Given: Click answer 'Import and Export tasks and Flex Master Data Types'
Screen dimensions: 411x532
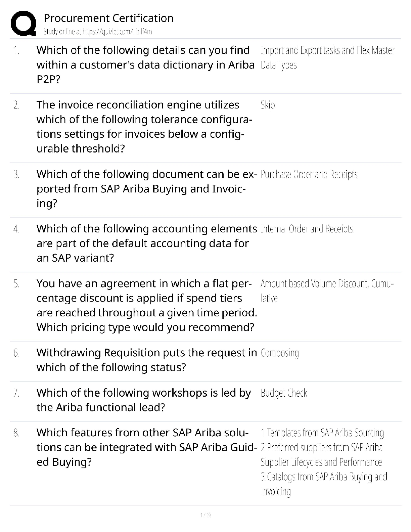Looking at the screenshot, I should [x=327, y=57].
